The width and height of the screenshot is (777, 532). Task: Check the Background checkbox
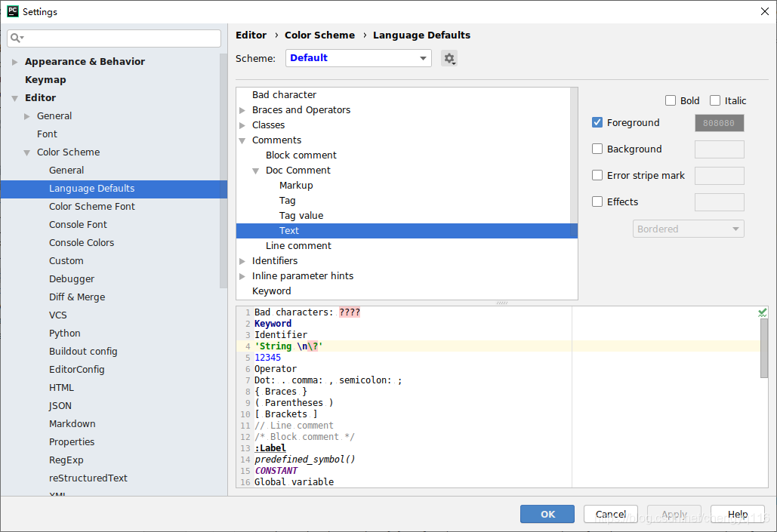(x=597, y=149)
